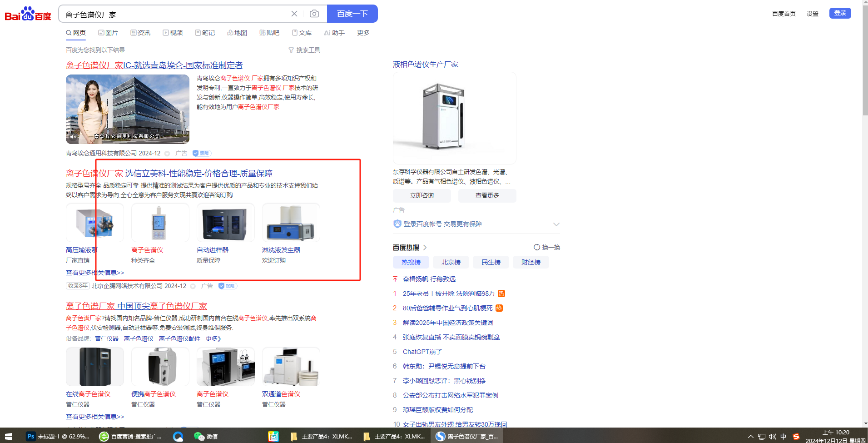Unmute the ad video with the speaker icon
The width and height of the screenshot is (868, 443).
[x=73, y=136]
